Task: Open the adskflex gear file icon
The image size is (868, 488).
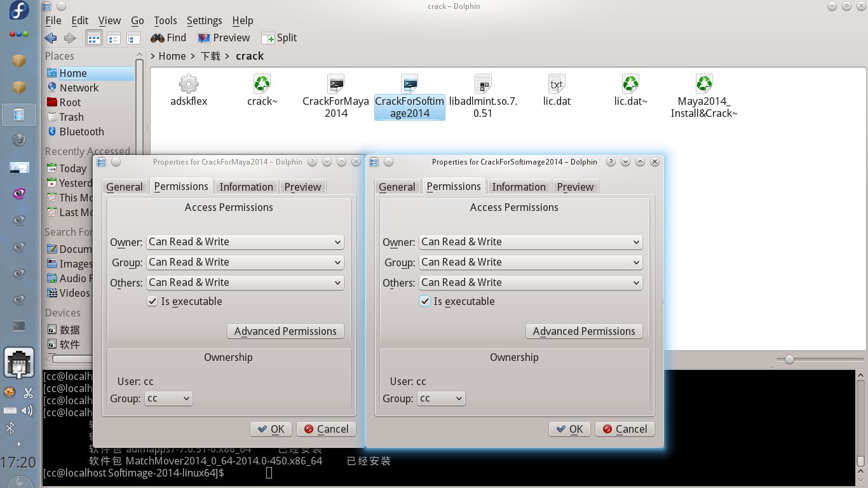Action: click(189, 90)
